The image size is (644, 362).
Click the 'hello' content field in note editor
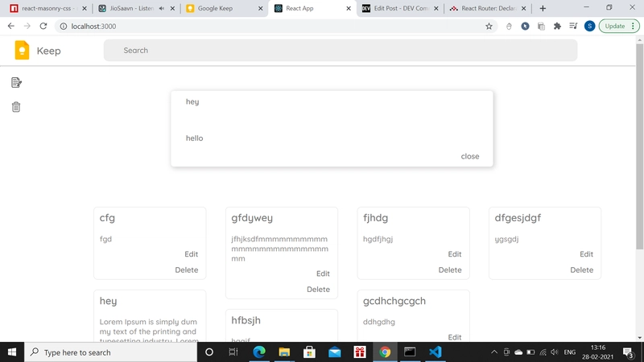(332, 138)
